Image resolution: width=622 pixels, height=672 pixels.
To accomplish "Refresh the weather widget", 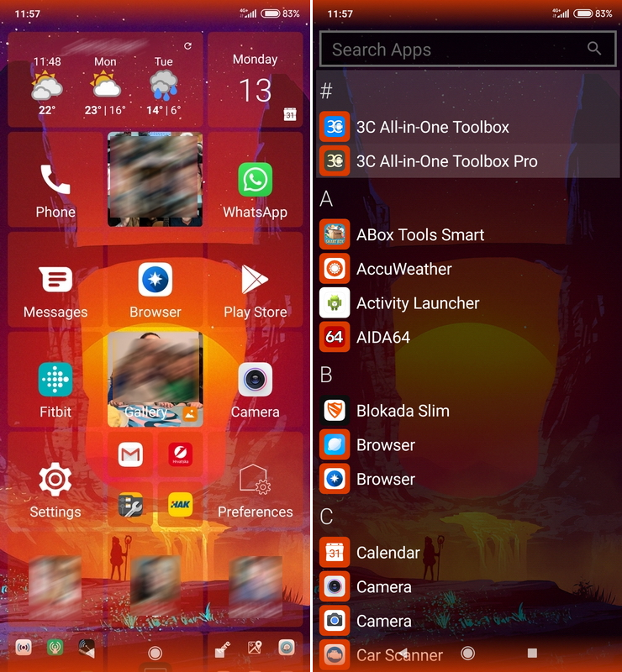I will tap(187, 45).
